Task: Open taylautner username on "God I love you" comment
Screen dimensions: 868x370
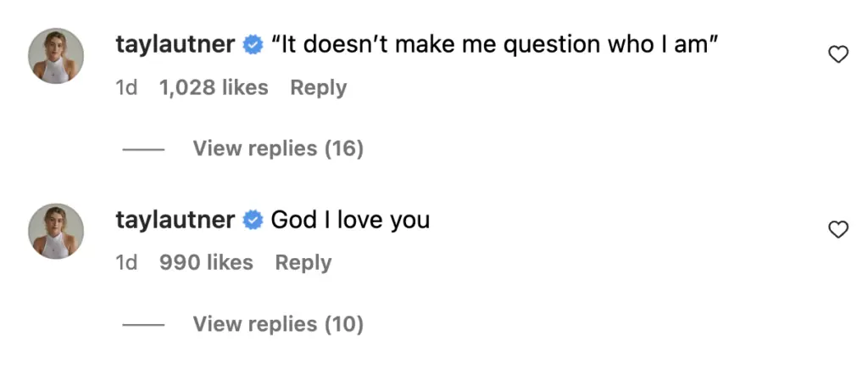Action: tap(175, 221)
